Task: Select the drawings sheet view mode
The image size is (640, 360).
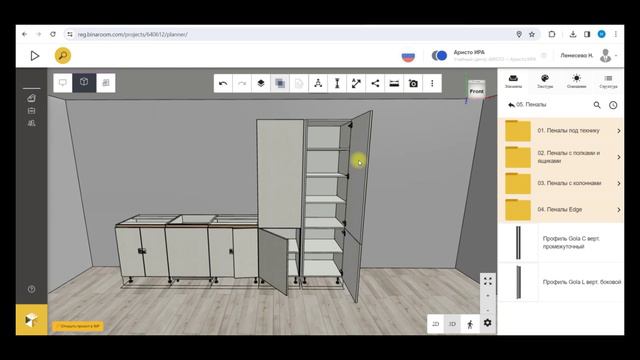Action: click(x=106, y=83)
